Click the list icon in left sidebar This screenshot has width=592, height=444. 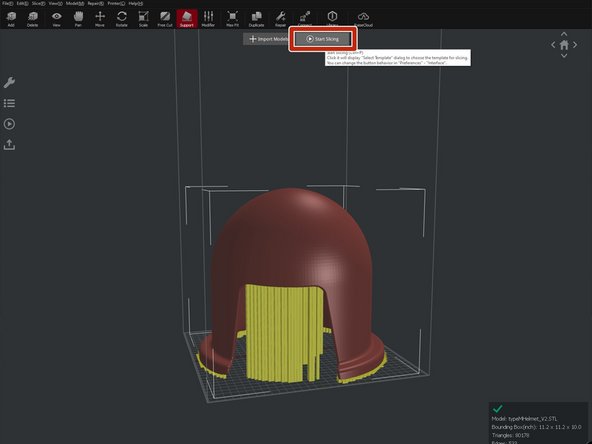tap(9, 103)
